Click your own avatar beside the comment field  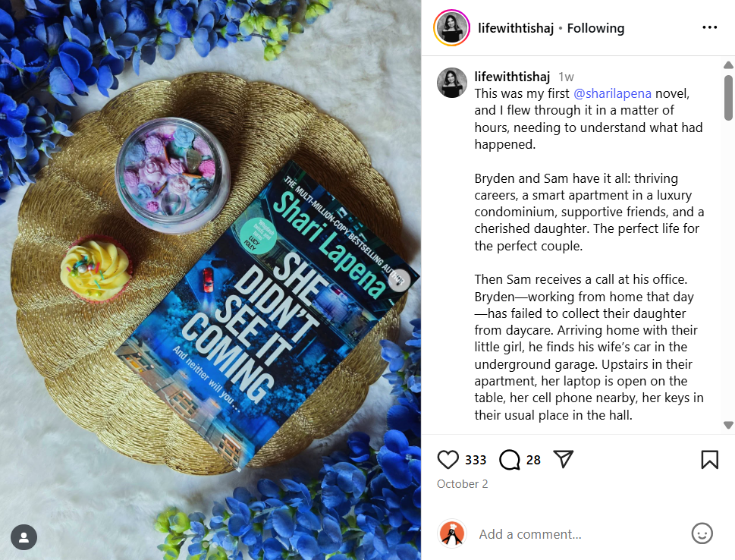pyautogui.click(x=452, y=533)
